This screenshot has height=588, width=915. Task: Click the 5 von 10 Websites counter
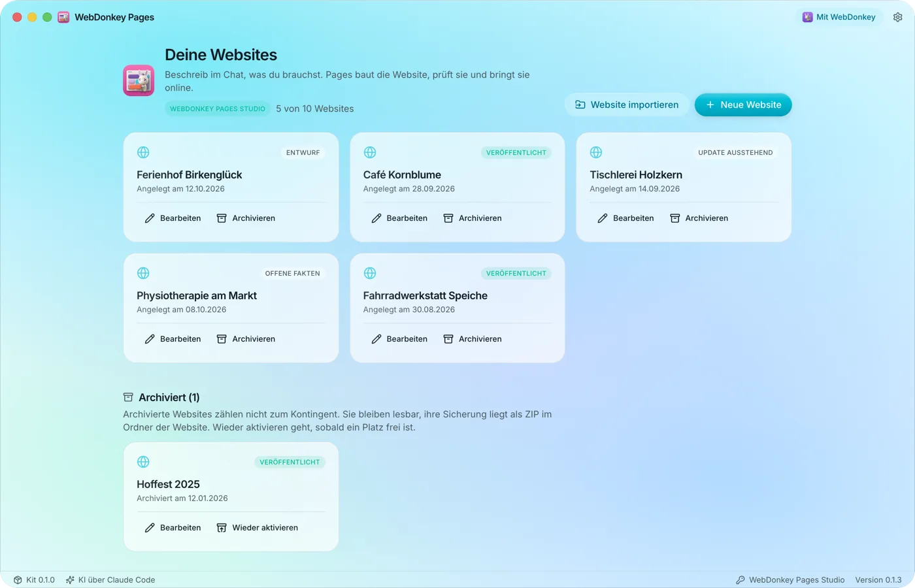(x=315, y=109)
